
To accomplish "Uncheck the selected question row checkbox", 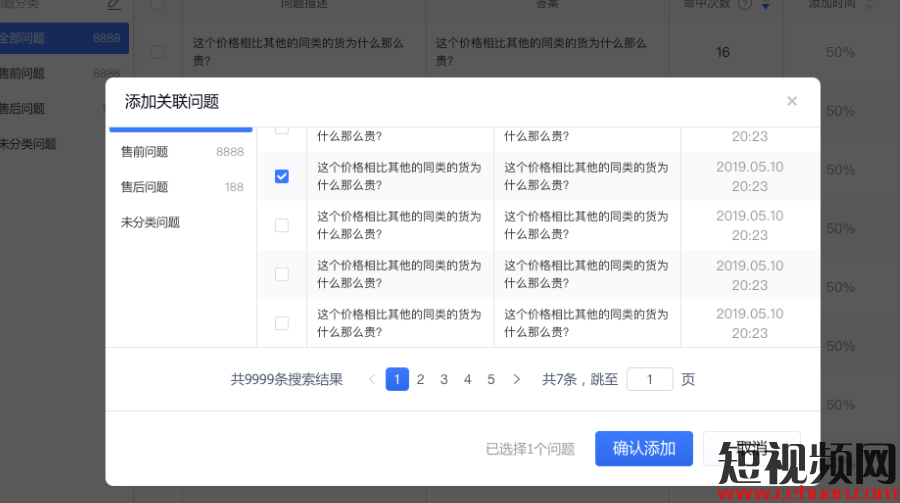I will [282, 176].
